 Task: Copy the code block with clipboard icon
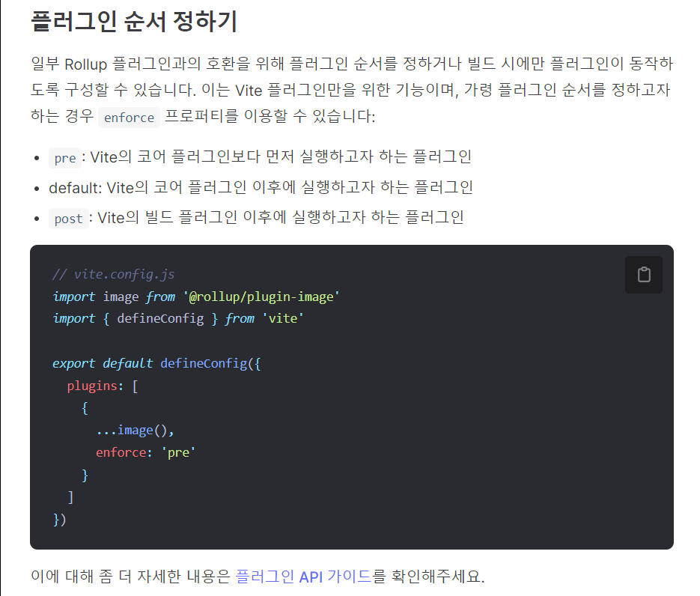click(x=643, y=275)
